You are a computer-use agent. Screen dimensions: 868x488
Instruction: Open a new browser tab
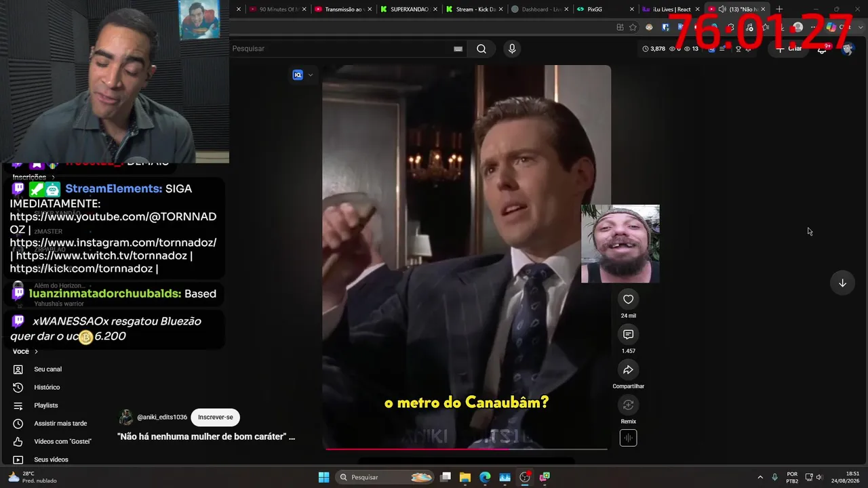point(779,9)
